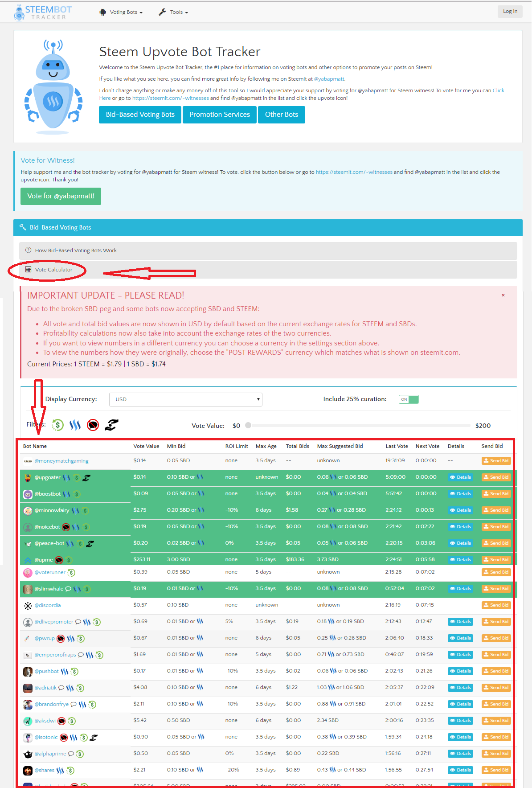This screenshot has height=788, width=532.
Task: Click the refund hand icon beside @lsotonic
Action: [x=94, y=738]
